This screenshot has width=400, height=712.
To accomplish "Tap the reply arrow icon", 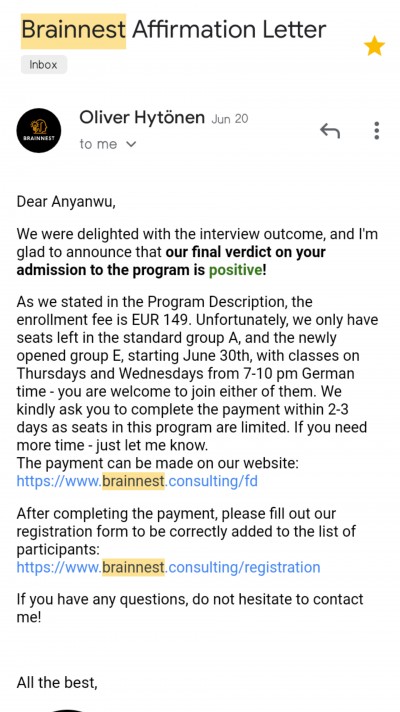I will click(x=330, y=131).
